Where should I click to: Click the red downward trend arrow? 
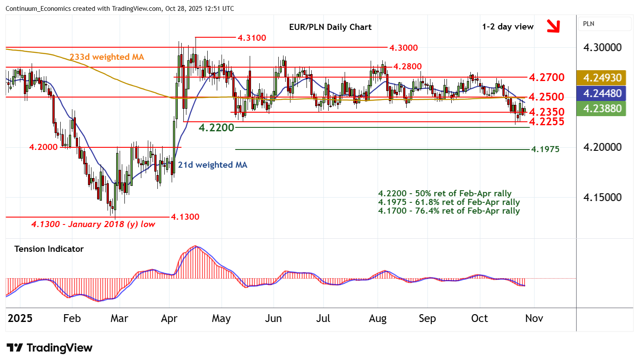tap(553, 26)
